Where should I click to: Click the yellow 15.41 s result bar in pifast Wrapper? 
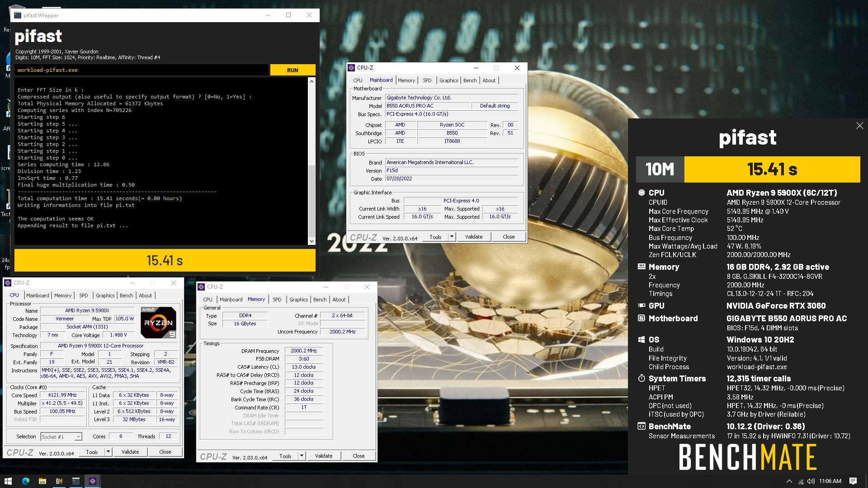(165, 260)
